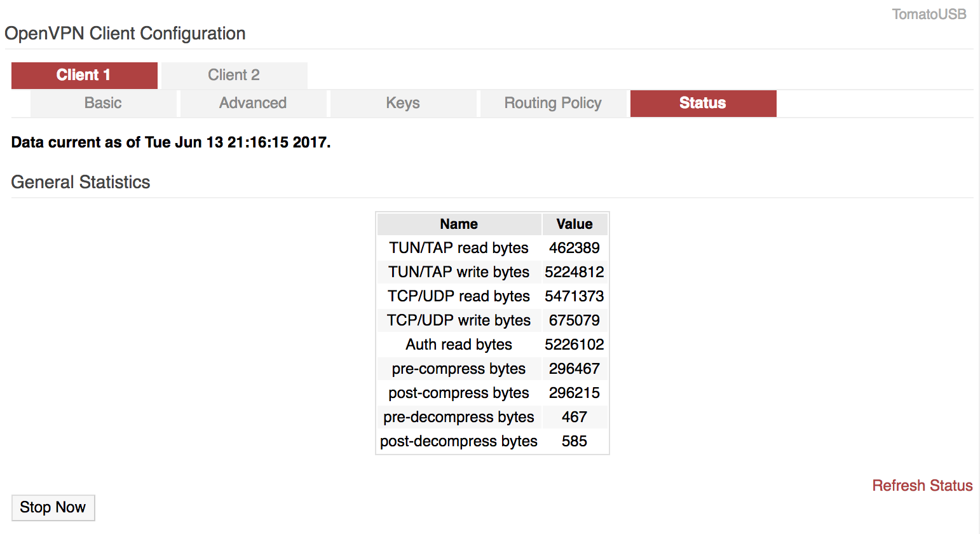Switch to the Routing Policy tab
The height and width of the screenshot is (534, 980).
pos(553,103)
